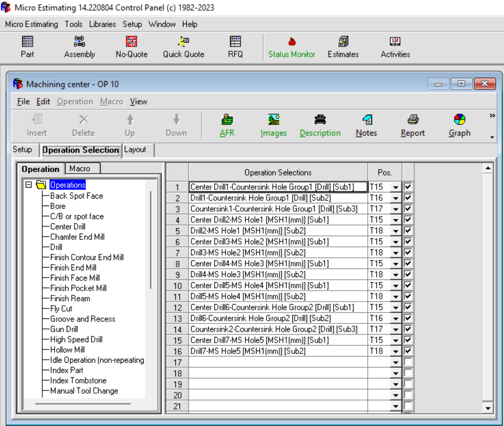The image size is (504, 426).
Task: Toggle the checkbox for row 5 Drill2-MS Hole1
Action: 408,230
